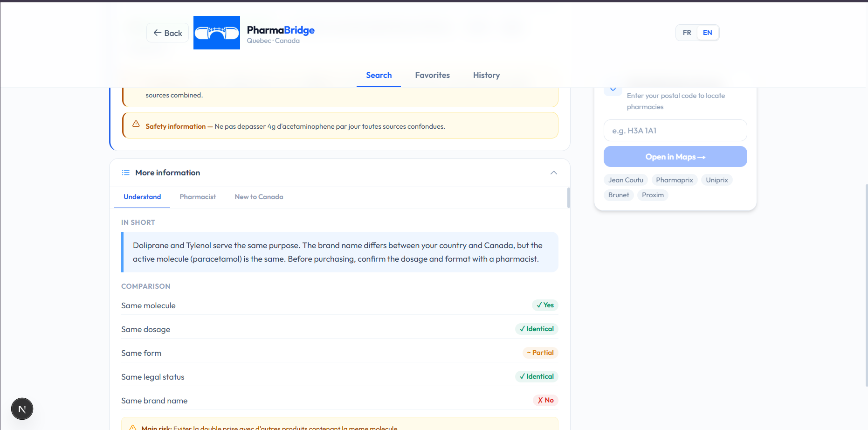This screenshot has width=868, height=430.
Task: Click the Open in Maps button
Action: tap(675, 157)
